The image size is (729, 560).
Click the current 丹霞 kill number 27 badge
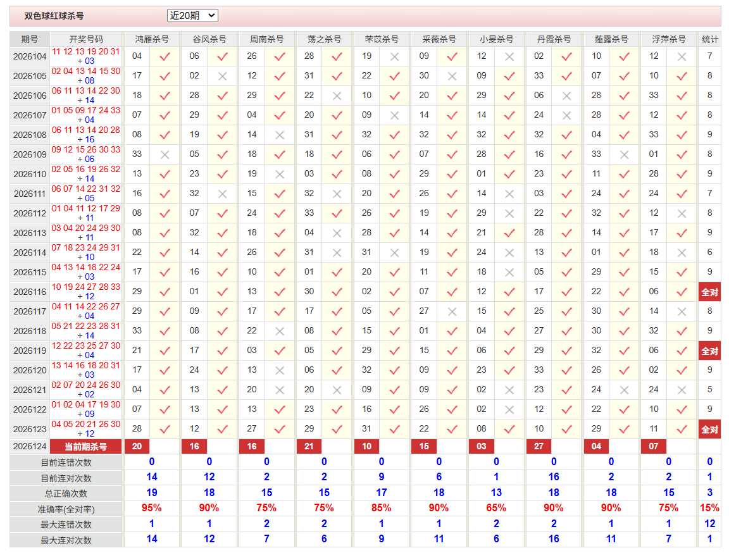[x=539, y=447]
